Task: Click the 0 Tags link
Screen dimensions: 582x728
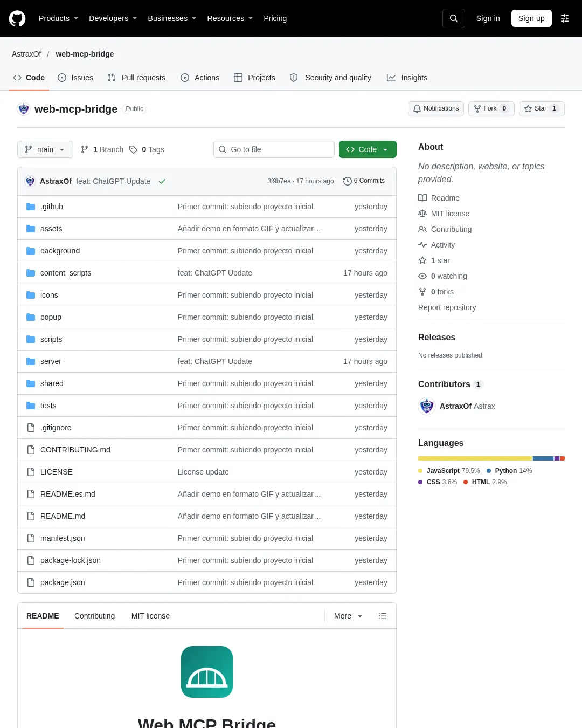Action: tap(147, 149)
